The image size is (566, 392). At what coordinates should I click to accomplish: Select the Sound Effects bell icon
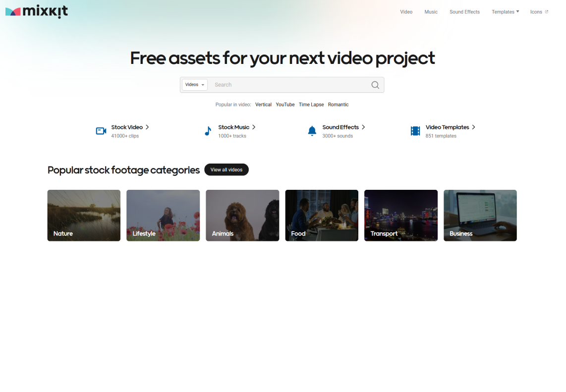312,131
